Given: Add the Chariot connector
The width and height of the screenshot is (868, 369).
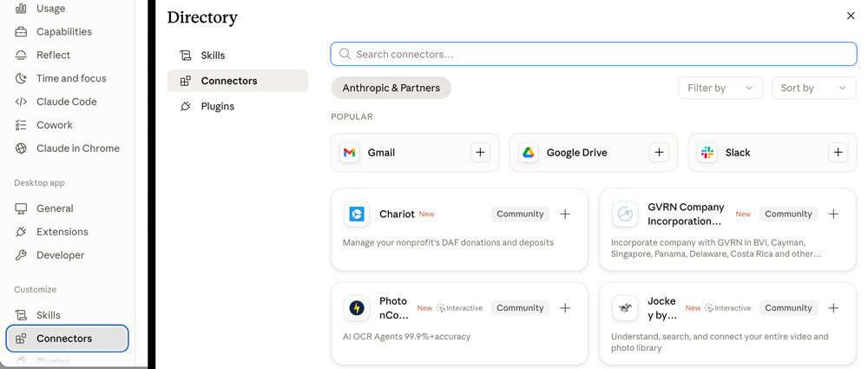Looking at the screenshot, I should tap(565, 214).
